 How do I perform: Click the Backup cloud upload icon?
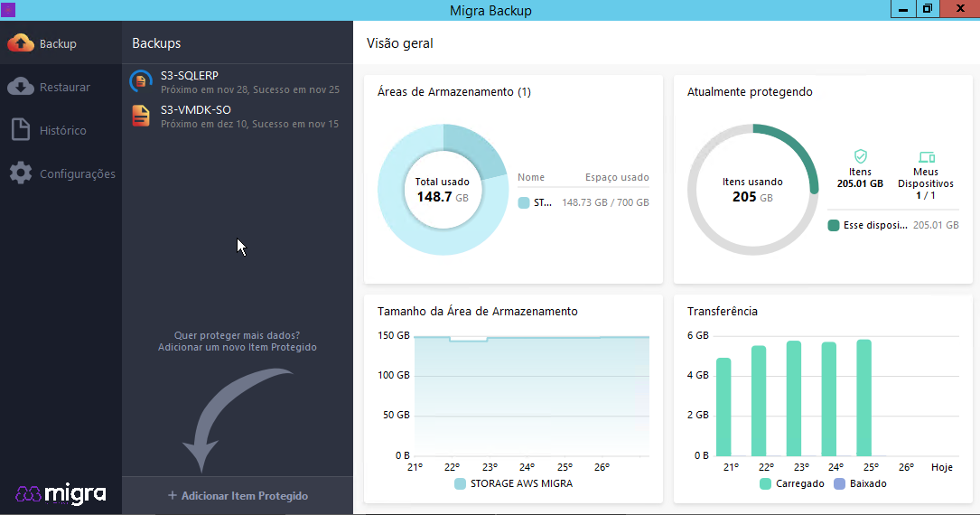20,43
